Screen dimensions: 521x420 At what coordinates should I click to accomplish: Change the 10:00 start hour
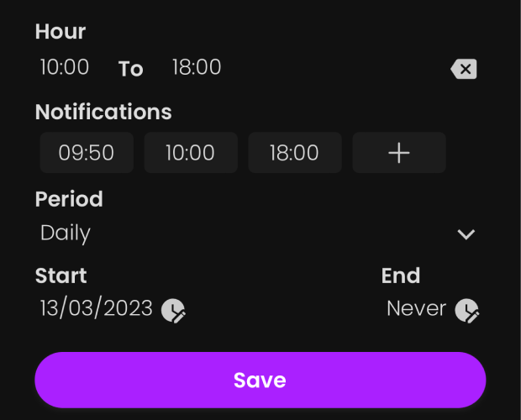point(65,67)
